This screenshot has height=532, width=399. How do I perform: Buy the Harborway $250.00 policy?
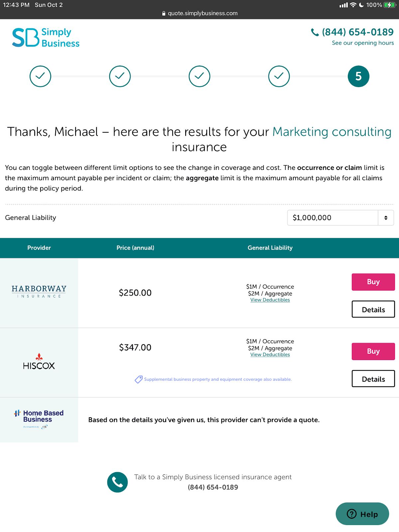pyautogui.click(x=373, y=282)
